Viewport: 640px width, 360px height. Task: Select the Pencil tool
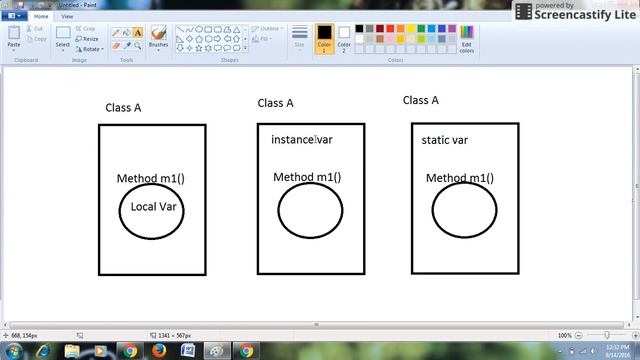(116, 33)
